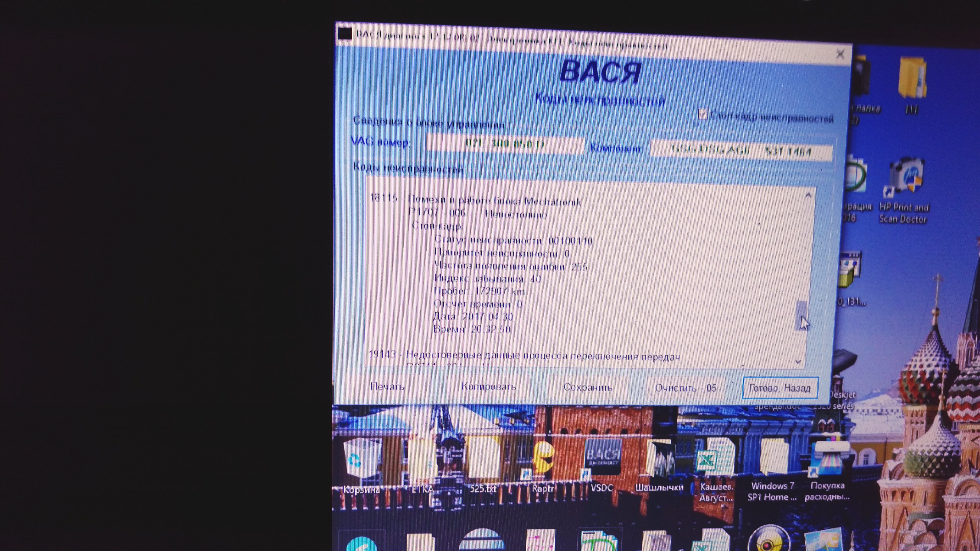980x551 pixels.
Task: Click the fault list scrollbar thumb
Action: pyautogui.click(x=801, y=316)
